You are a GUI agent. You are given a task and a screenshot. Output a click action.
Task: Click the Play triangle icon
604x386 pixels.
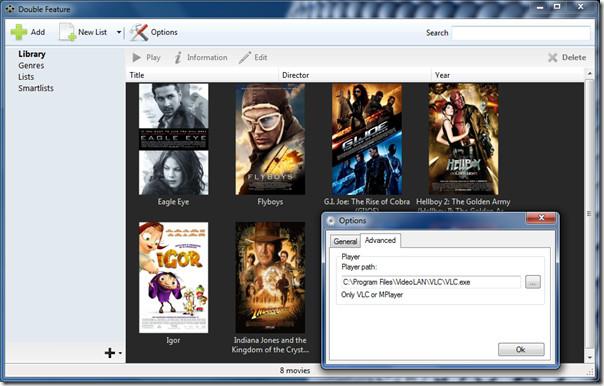136,58
